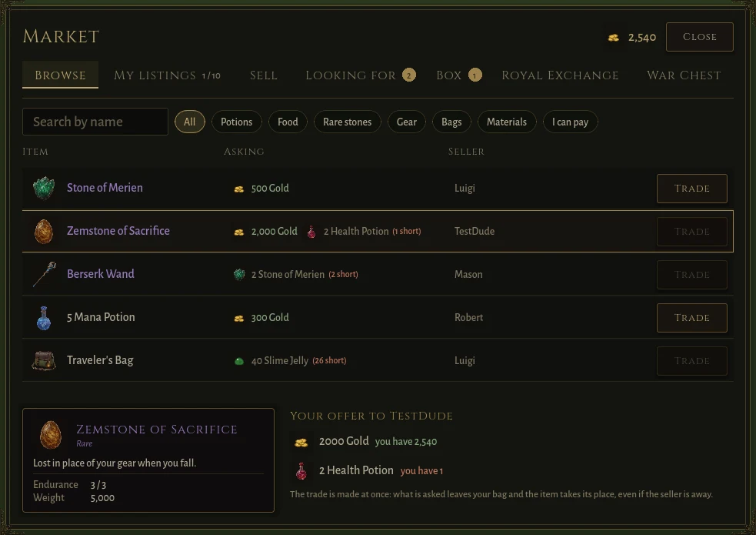The image size is (756, 535).
Task: Click '2 Health Potion' in Zemstone asking
Action: [x=356, y=232]
